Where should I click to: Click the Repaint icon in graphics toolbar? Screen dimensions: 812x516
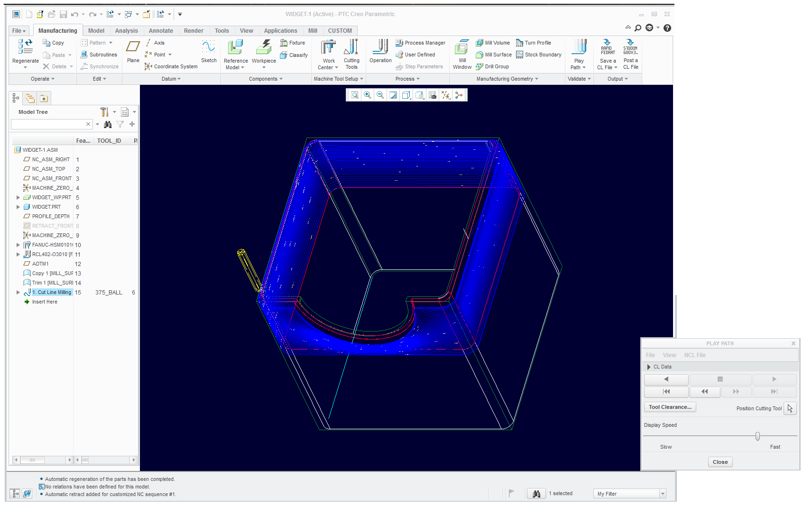click(393, 95)
